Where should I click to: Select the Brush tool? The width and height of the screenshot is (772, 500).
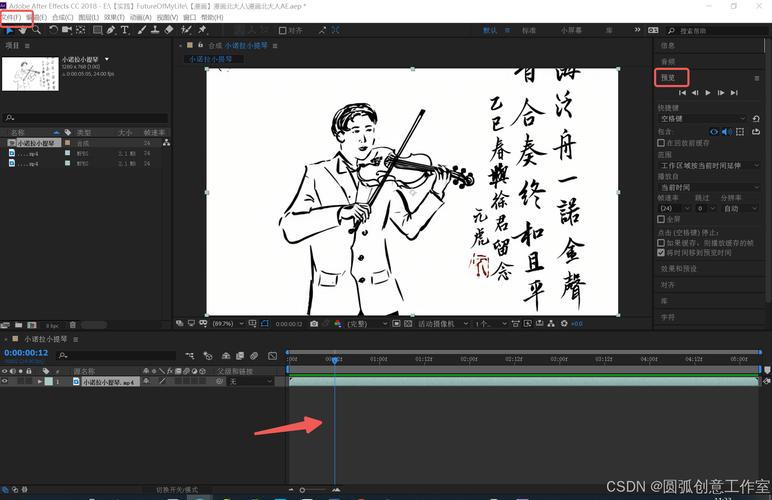142,30
